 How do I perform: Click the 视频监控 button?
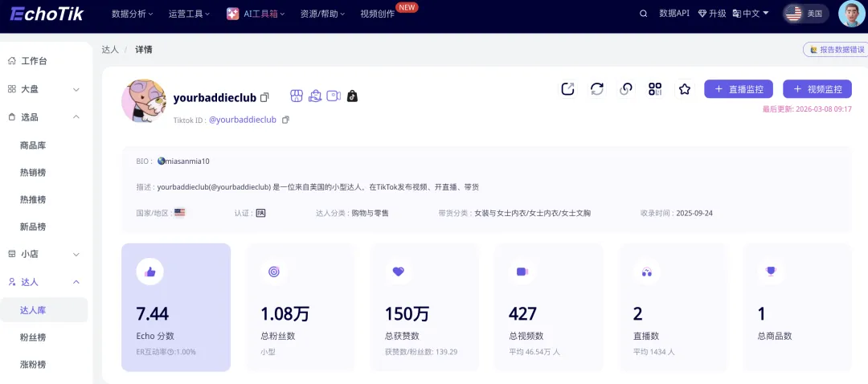click(x=817, y=89)
